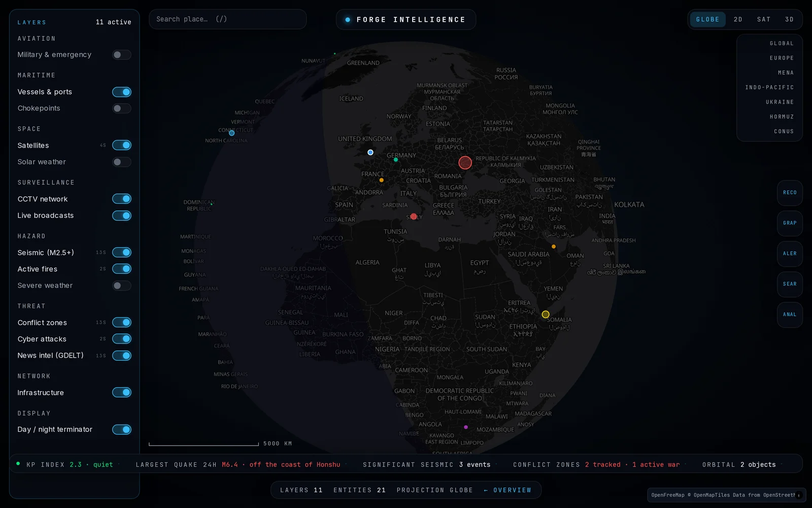Click the blue dot beside Forge Intelligence title
Viewport: 812px width, 508px height.
pos(348,20)
